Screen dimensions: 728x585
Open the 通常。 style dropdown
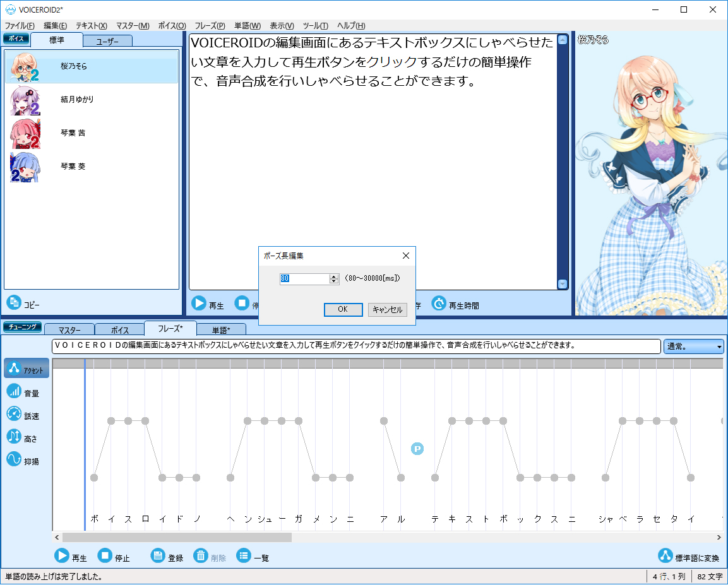point(694,346)
